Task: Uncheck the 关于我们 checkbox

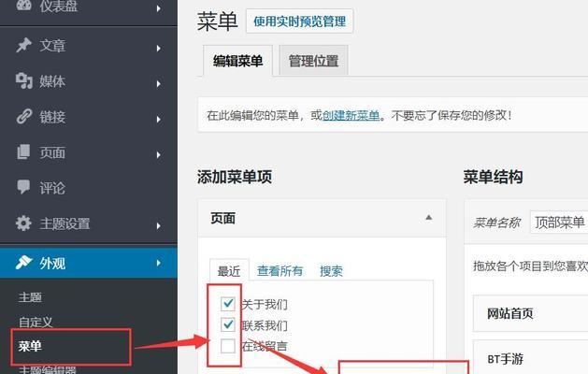Action: tap(228, 304)
